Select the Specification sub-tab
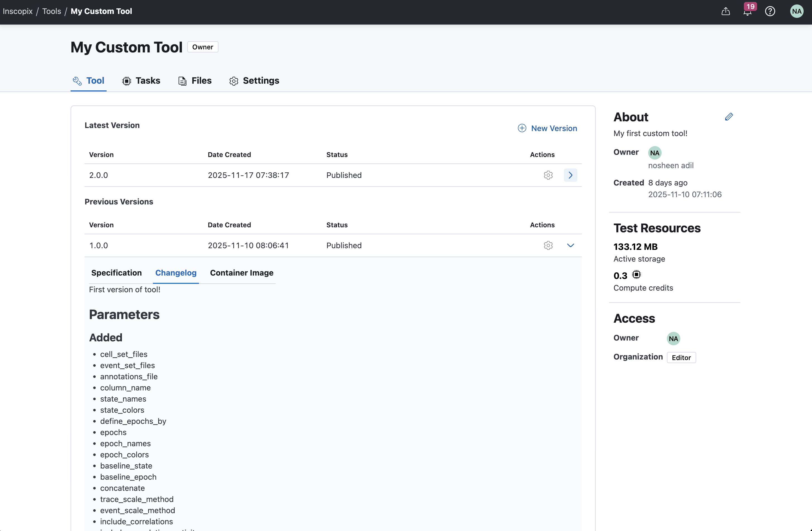 116,273
